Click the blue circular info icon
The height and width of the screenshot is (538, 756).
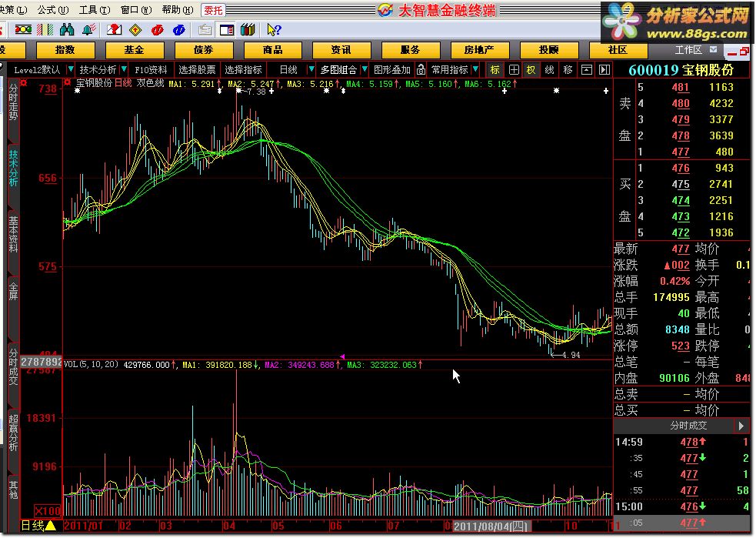click(x=179, y=30)
